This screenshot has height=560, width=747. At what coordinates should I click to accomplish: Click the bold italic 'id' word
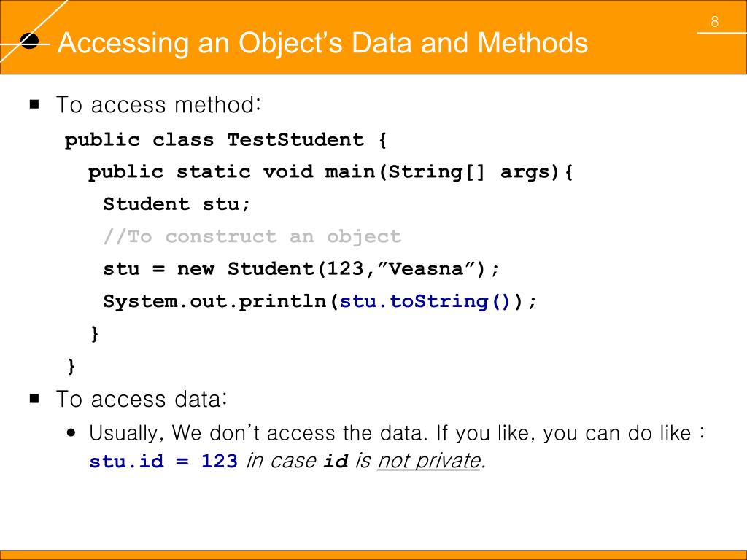[x=336, y=462]
